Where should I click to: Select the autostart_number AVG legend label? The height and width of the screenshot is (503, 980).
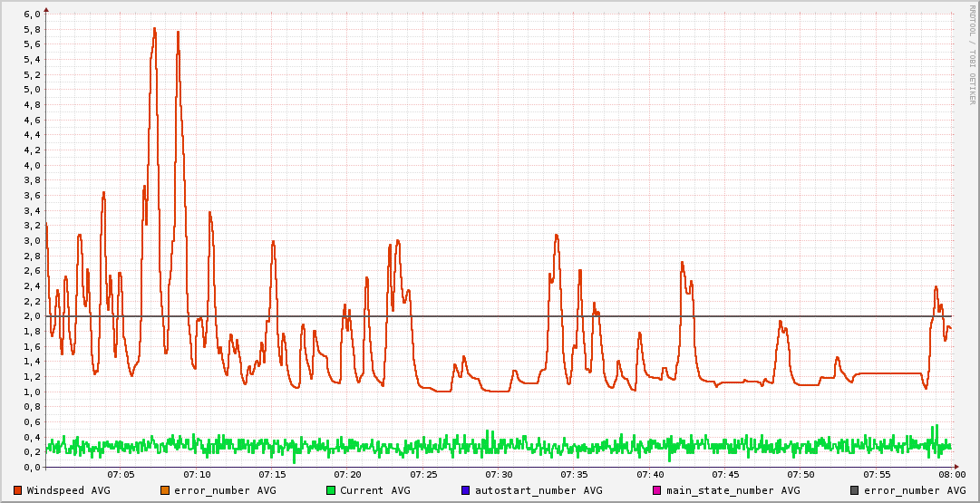pos(539,490)
